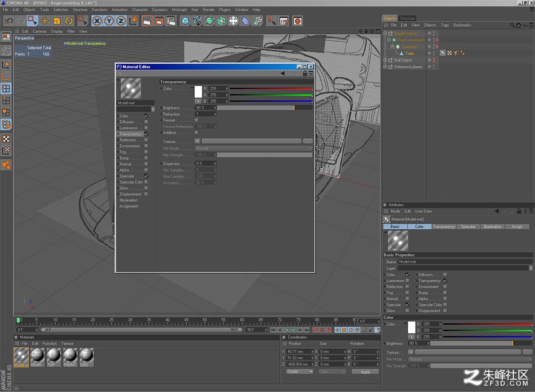Enable Glow checkbox in Attributes panel
Viewport: 535px width, 392px height.
407,311
